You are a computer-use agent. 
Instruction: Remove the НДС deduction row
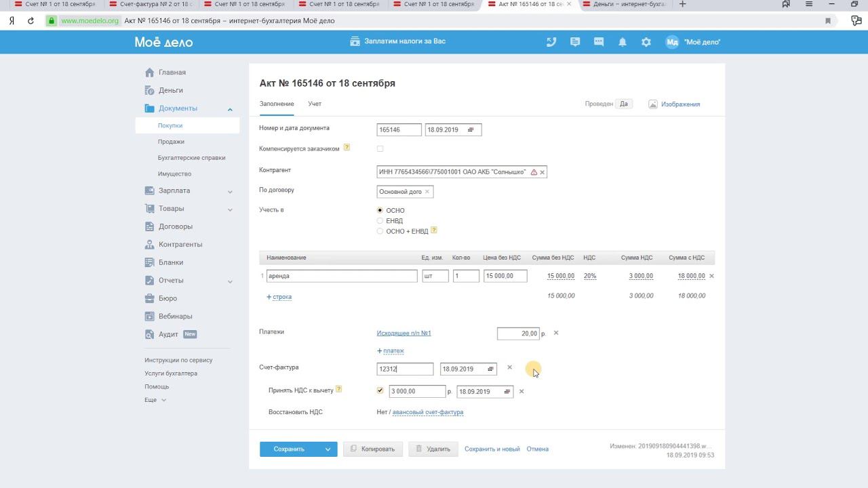(521, 391)
